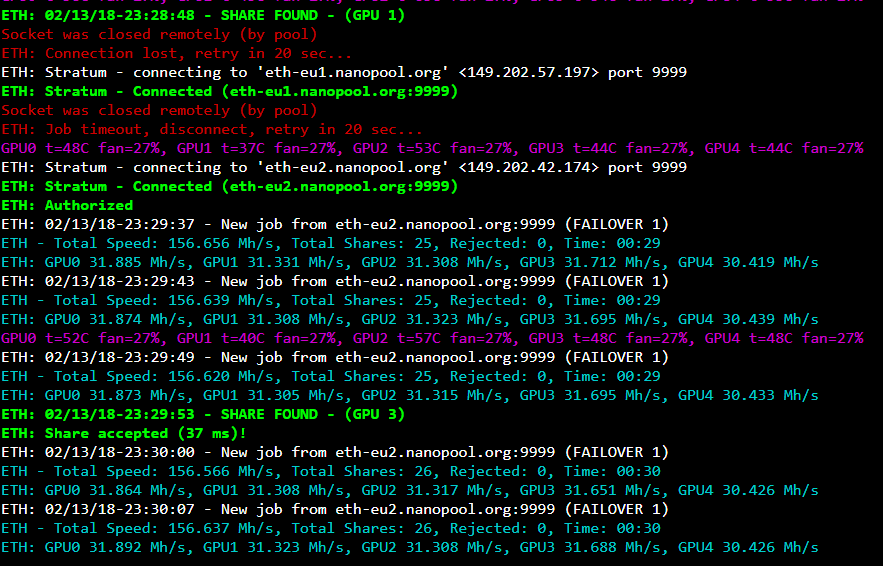The height and width of the screenshot is (566, 883).
Task: Click the line with GPU0 31.885 Mh/s
Action: click(410, 262)
